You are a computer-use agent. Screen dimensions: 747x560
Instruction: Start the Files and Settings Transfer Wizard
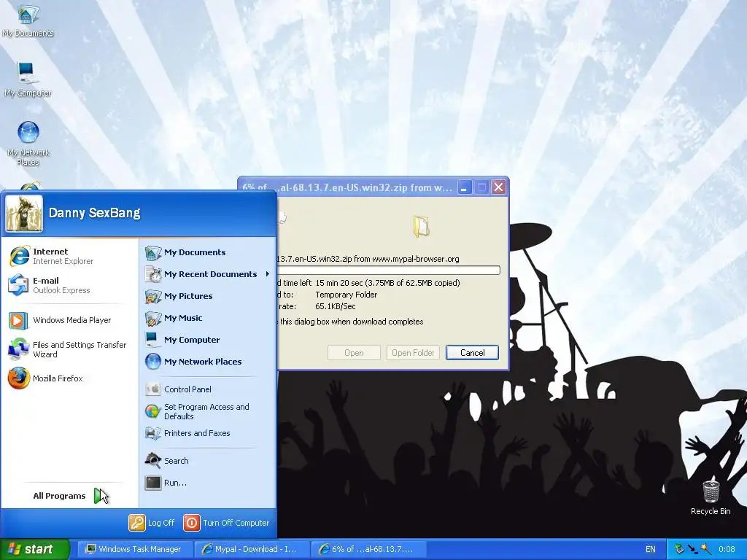point(69,349)
